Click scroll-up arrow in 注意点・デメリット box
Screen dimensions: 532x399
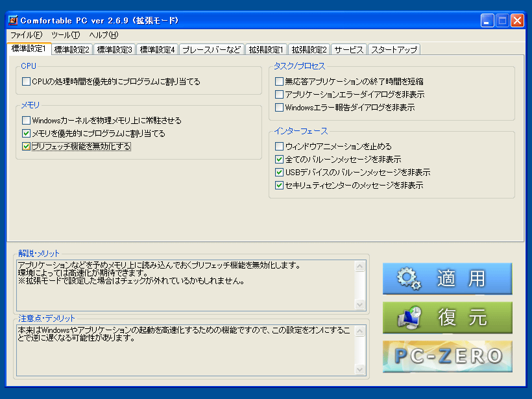[360, 331]
